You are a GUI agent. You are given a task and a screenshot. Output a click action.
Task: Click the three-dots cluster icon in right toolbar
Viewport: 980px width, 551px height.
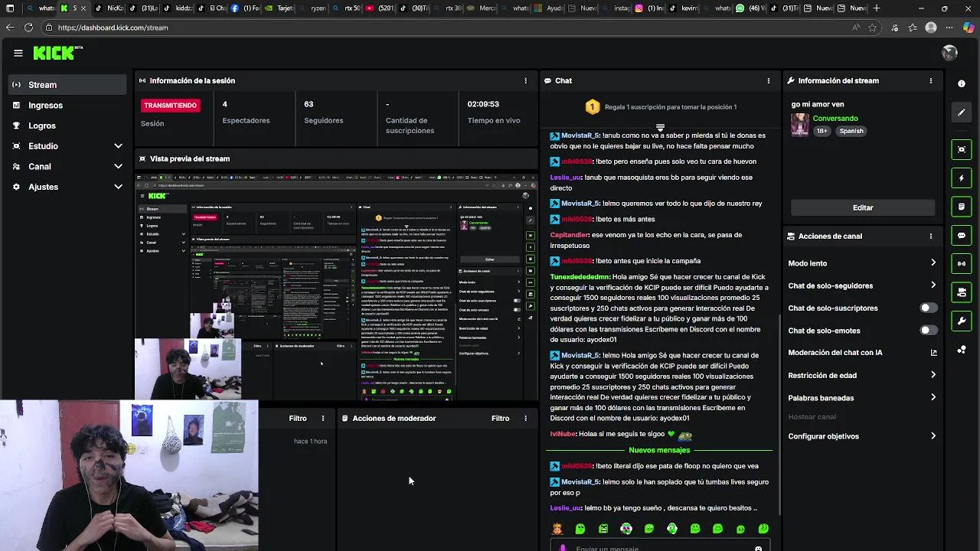click(962, 350)
